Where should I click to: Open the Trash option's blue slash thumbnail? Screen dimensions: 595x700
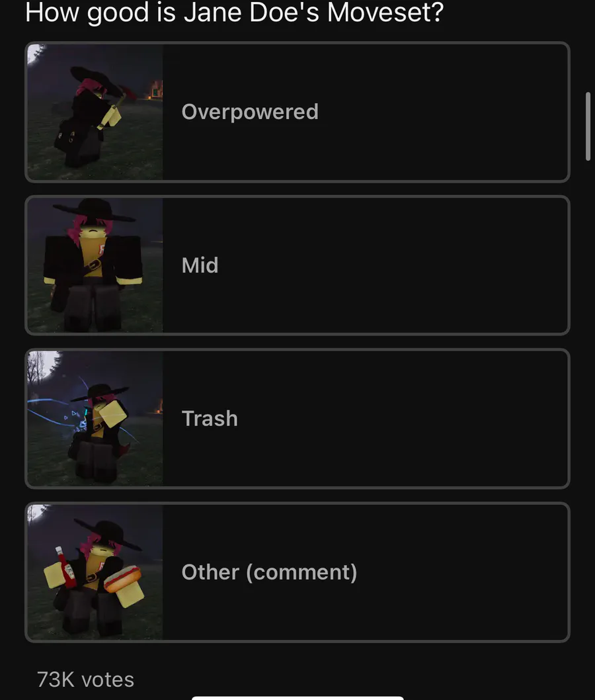[x=95, y=419]
